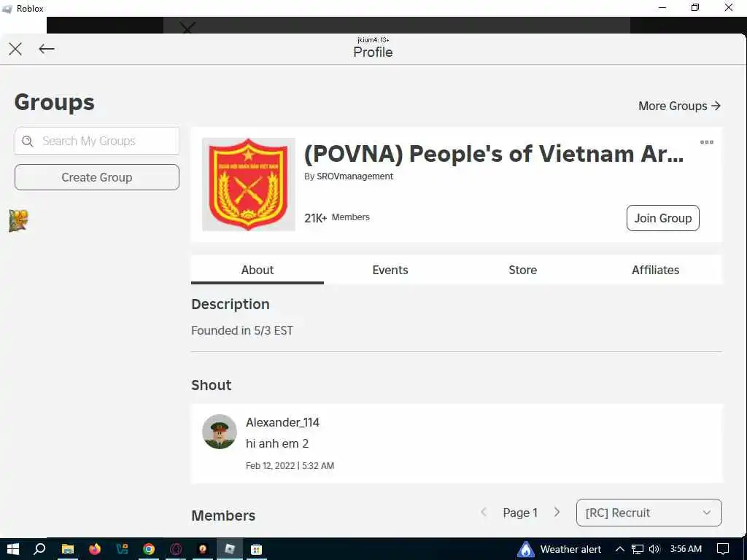Click the 'Founded in 5/3 EST' description
747x560 pixels.
coord(242,330)
